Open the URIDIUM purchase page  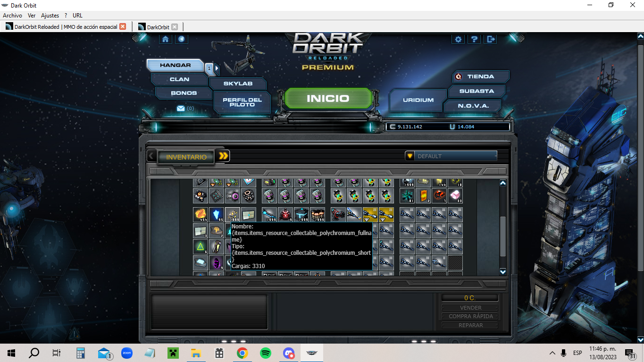[x=418, y=100]
